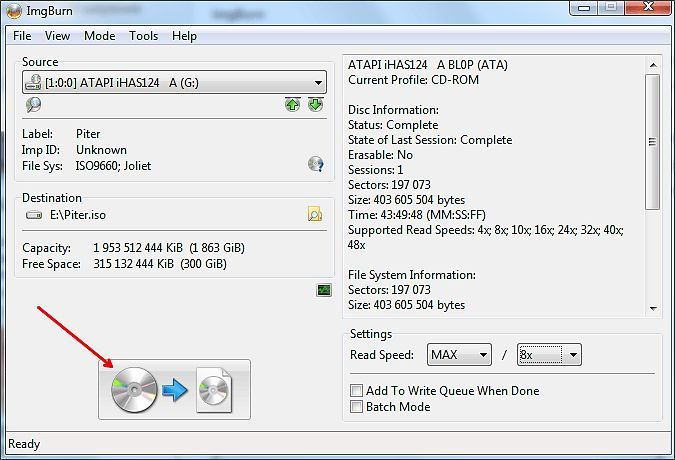This screenshot has width=675, height=460.
Task: Click the info panel scroll down arrow
Action: coord(653,309)
